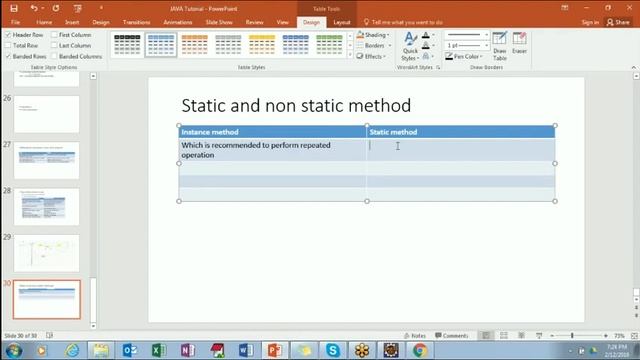Image resolution: width=640 pixels, height=360 pixels.
Task: Start Slide Show view from status bar
Action: click(539, 336)
